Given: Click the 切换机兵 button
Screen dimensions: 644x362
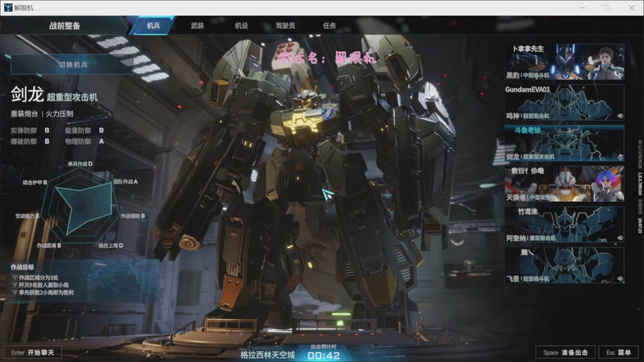Looking at the screenshot, I should pos(72,64).
